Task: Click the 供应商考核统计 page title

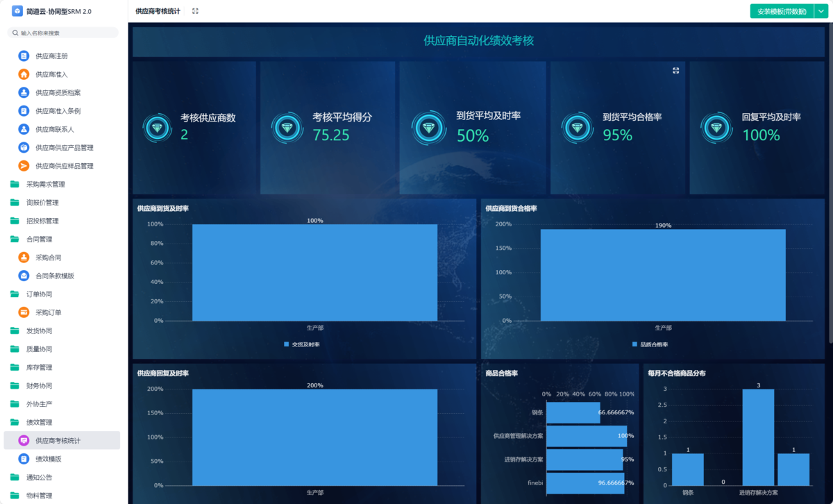Action: pyautogui.click(x=158, y=11)
